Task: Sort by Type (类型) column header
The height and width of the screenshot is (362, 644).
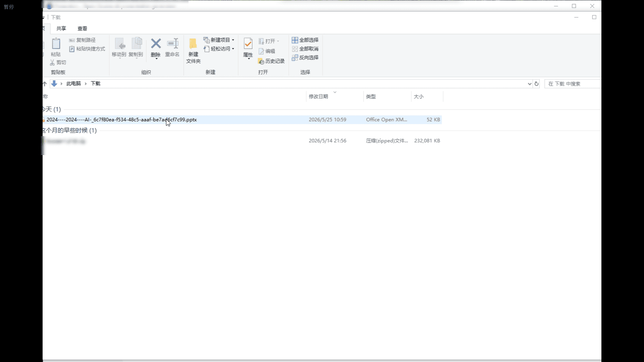Action: [x=371, y=97]
